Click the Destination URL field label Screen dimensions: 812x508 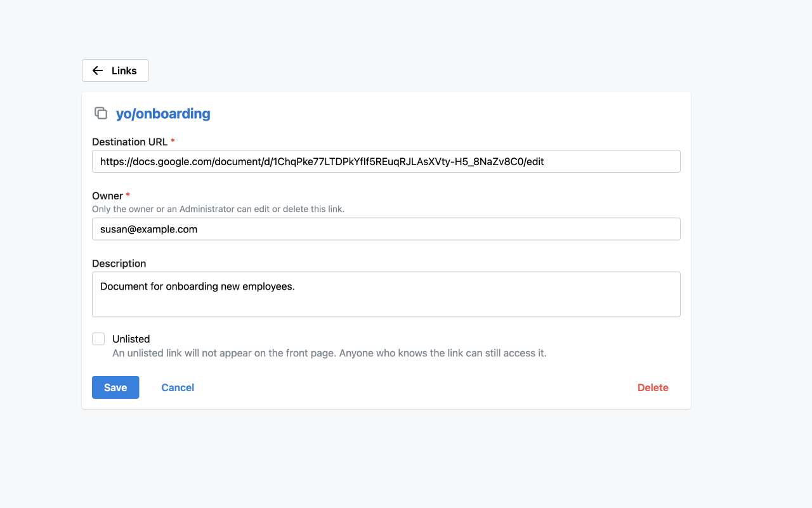129,142
